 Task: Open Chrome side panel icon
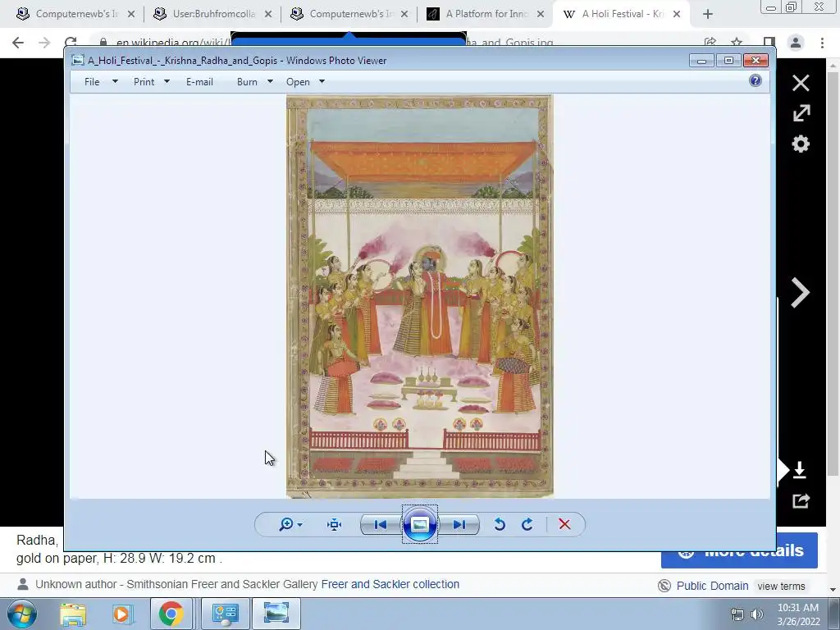(x=769, y=43)
